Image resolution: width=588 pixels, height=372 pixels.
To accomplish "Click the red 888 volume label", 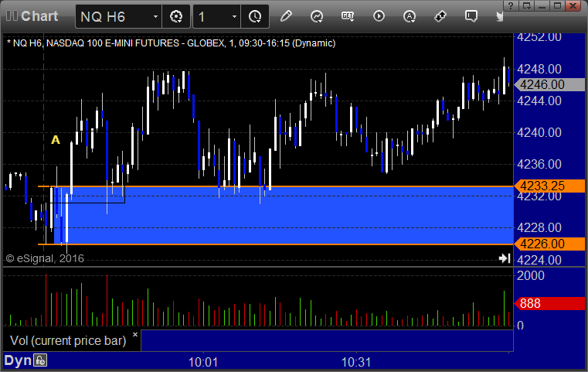I will pyautogui.click(x=549, y=303).
